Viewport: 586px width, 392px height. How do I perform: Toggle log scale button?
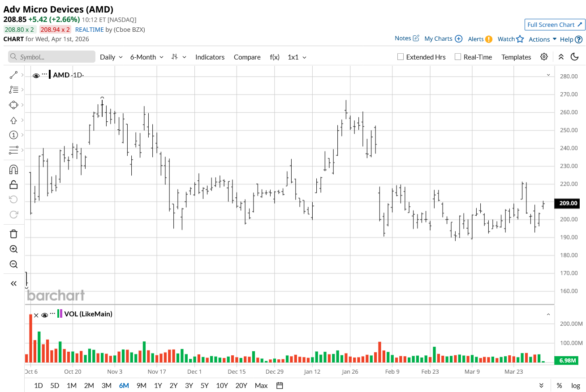point(576,385)
